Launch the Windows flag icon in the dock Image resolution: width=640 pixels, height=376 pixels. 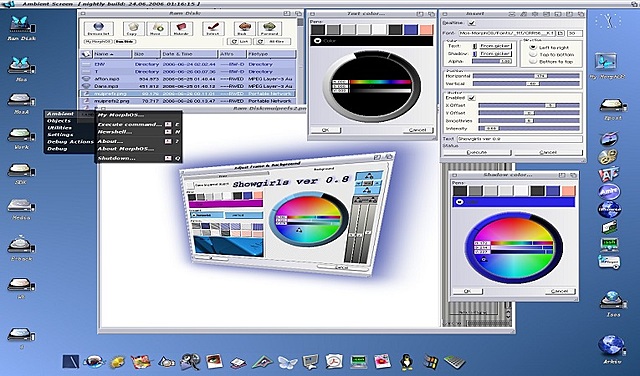pyautogui.click(x=430, y=362)
